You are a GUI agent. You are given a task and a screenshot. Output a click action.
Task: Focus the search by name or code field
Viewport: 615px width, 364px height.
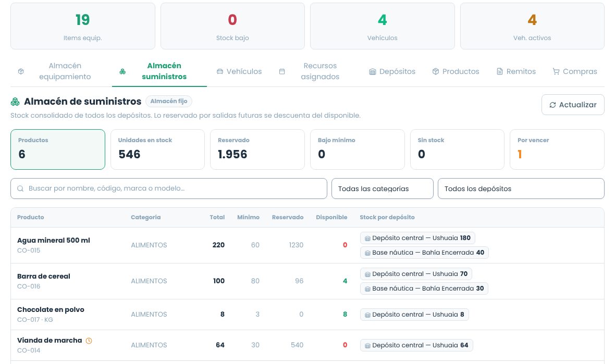[x=169, y=189]
